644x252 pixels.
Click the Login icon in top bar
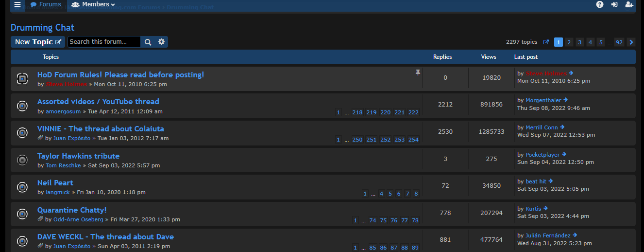click(x=614, y=4)
